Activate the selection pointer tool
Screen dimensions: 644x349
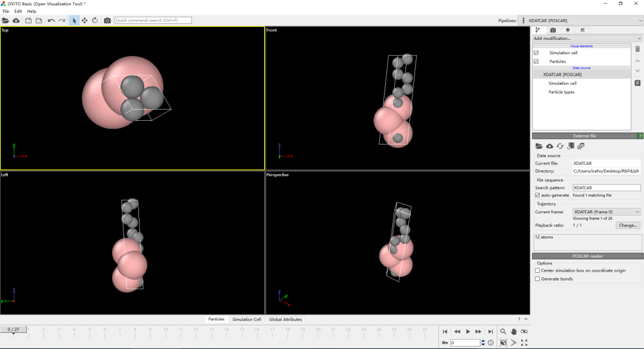(74, 20)
